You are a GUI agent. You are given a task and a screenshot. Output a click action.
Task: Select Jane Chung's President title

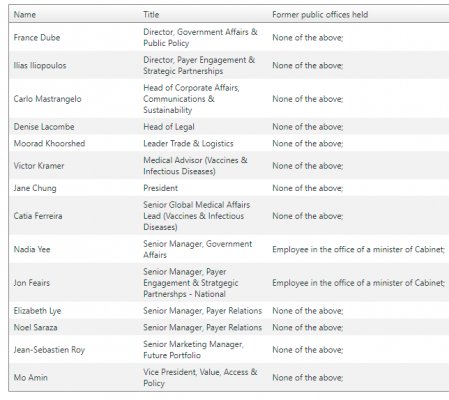tap(160, 188)
